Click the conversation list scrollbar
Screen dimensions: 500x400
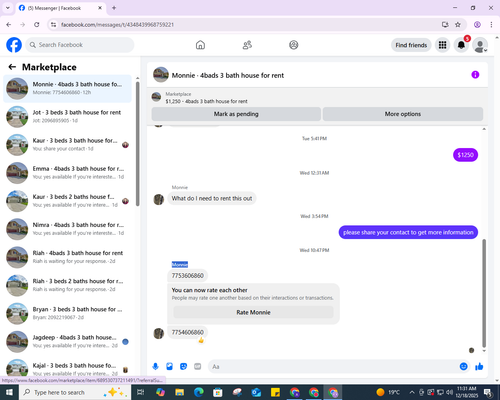pyautogui.click(x=137, y=143)
